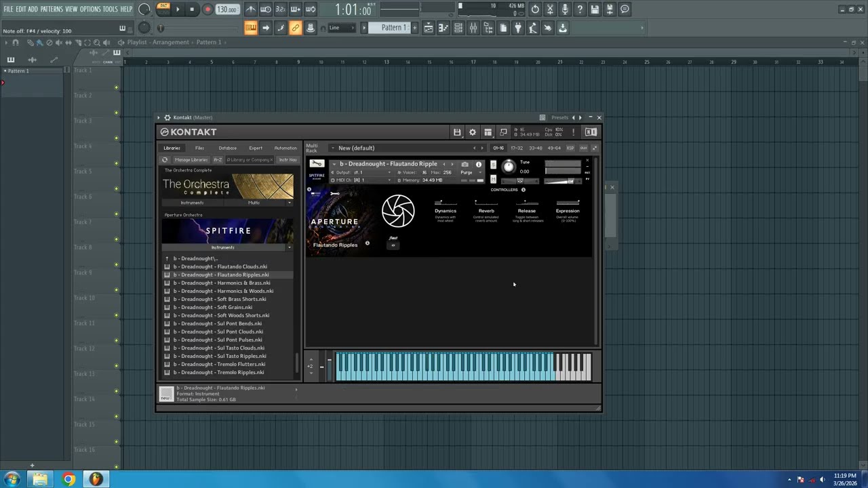Open the Mixer toolbar icon

[473, 28]
